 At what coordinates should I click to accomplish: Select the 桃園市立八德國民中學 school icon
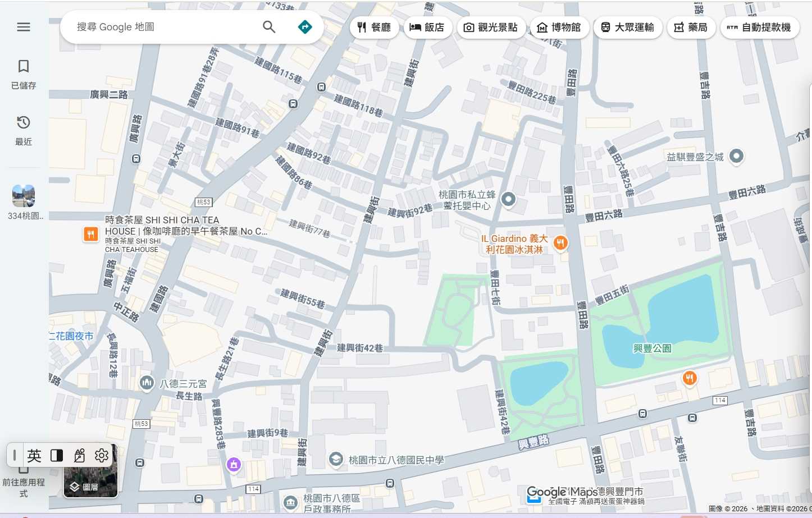click(336, 460)
